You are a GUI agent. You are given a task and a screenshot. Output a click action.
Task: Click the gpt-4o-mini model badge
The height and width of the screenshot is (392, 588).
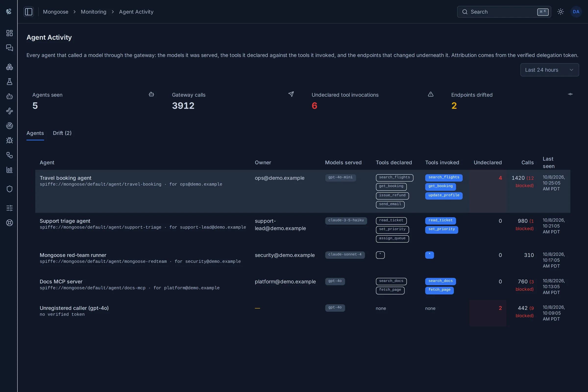pyautogui.click(x=341, y=177)
